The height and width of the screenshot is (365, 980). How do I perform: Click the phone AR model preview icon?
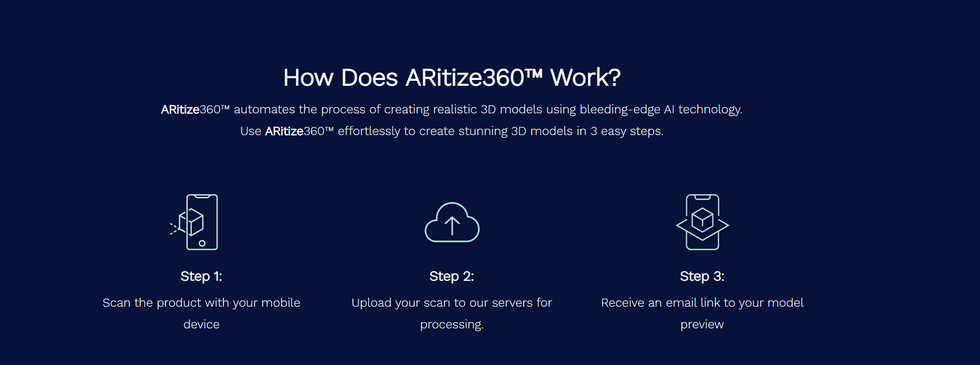coord(702,222)
